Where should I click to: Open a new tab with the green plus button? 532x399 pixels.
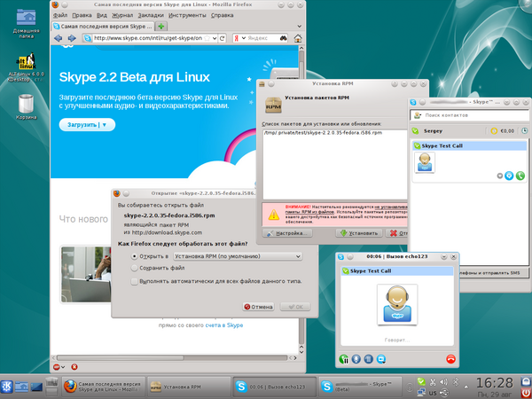pos(161,26)
